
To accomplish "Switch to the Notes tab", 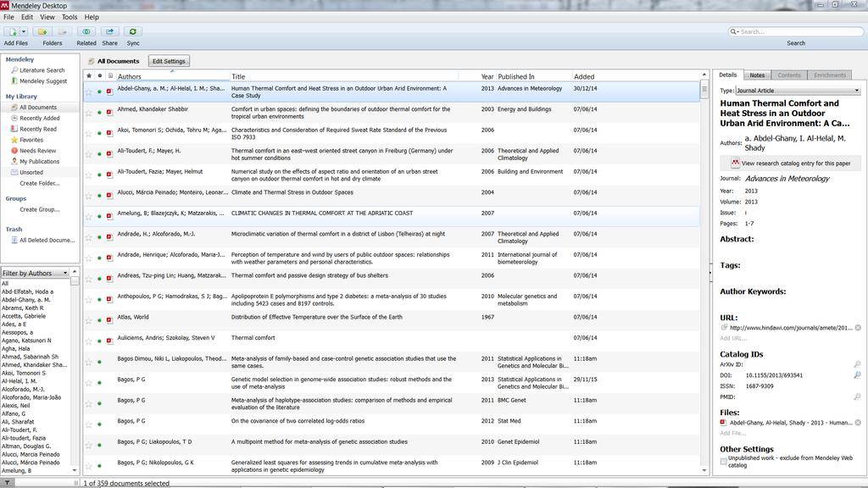I will pyautogui.click(x=757, y=75).
